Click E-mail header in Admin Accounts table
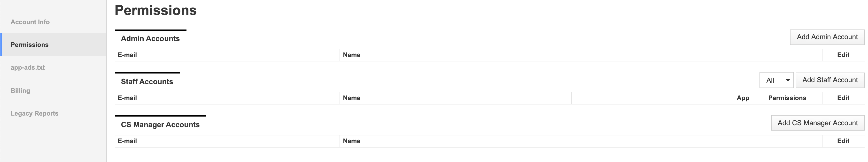 [x=127, y=55]
